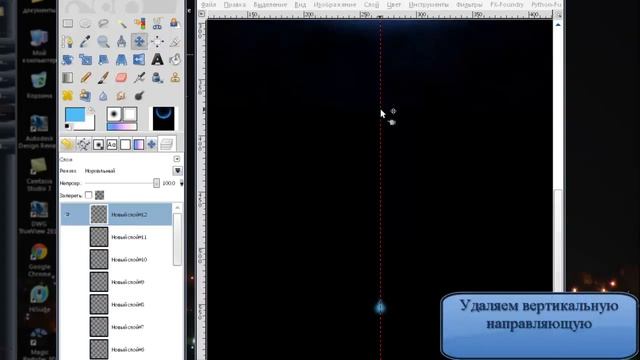This screenshot has height=360, width=640.
Task: Select the Pencil tool
Action: (85, 78)
